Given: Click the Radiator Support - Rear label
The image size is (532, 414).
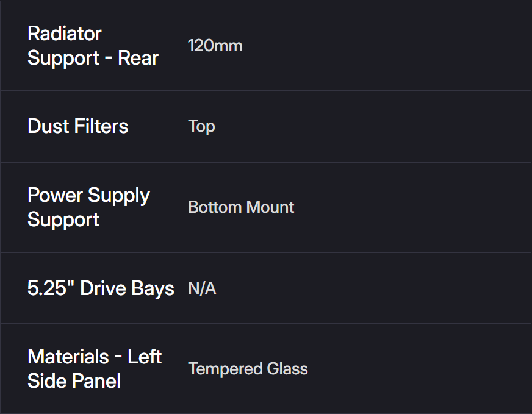Looking at the screenshot, I should 93,46.
